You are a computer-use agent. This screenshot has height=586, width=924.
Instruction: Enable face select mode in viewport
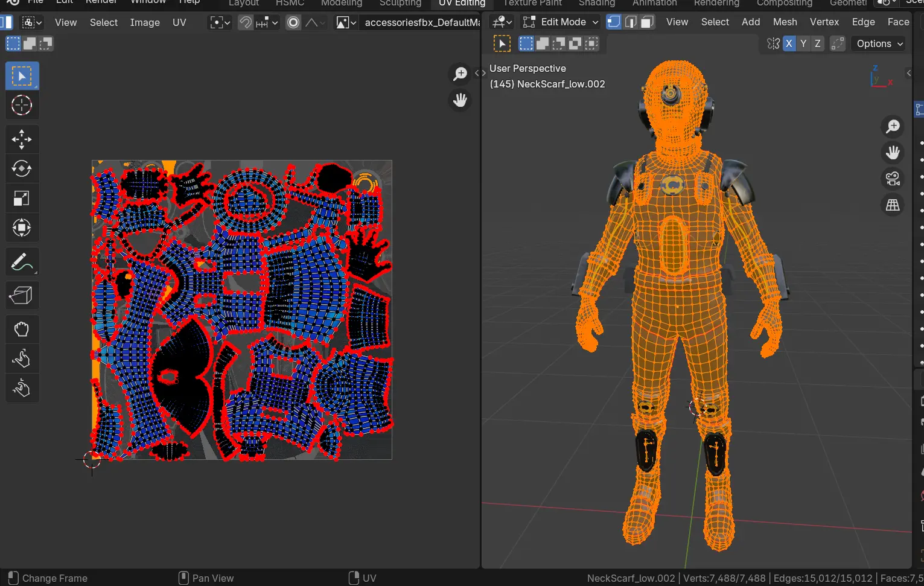pyautogui.click(x=647, y=22)
